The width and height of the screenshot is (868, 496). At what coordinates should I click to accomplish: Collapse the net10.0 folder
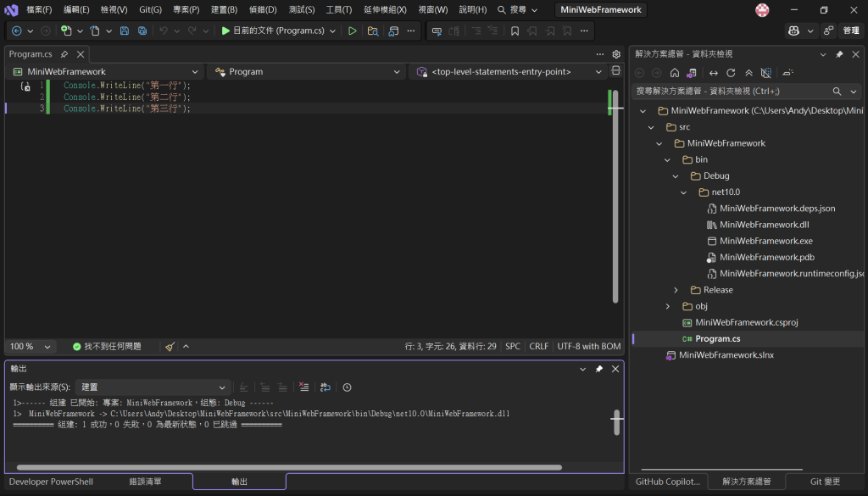(x=684, y=192)
